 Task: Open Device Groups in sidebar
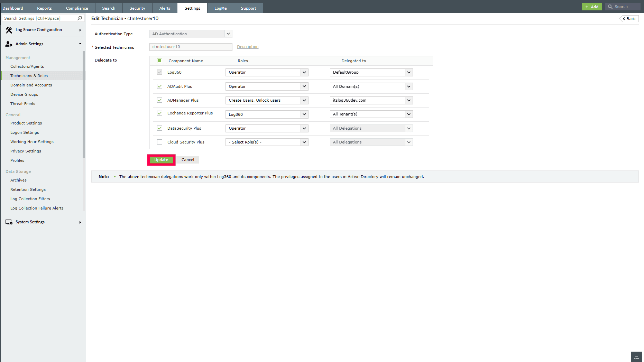pos(24,94)
